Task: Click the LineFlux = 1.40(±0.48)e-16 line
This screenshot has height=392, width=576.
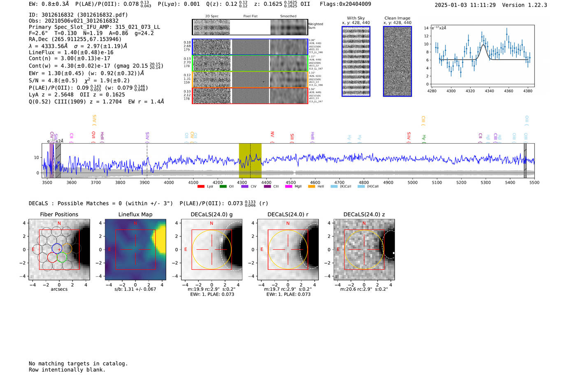Action: pyautogui.click(x=71, y=53)
